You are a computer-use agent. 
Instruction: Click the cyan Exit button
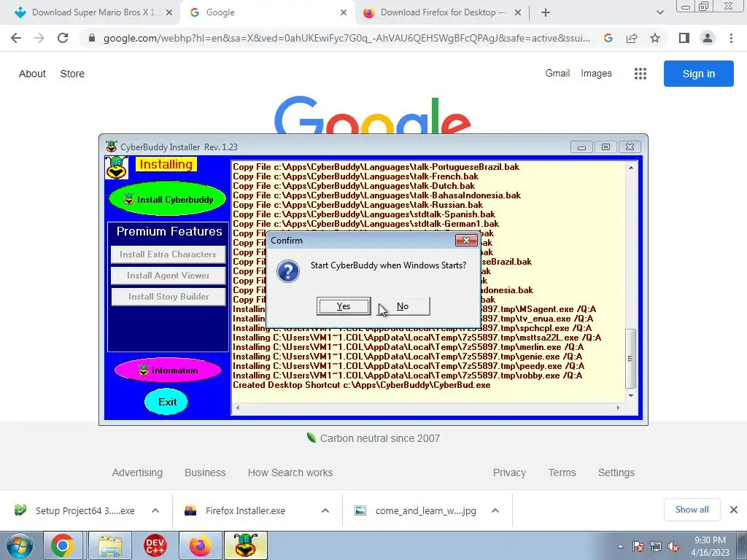(167, 402)
